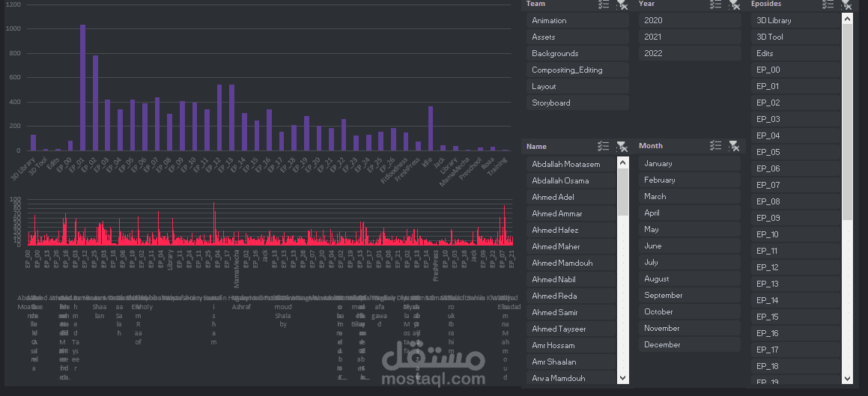This screenshot has width=868, height=396.
Task: Filter by Layout team
Action: click(x=577, y=86)
